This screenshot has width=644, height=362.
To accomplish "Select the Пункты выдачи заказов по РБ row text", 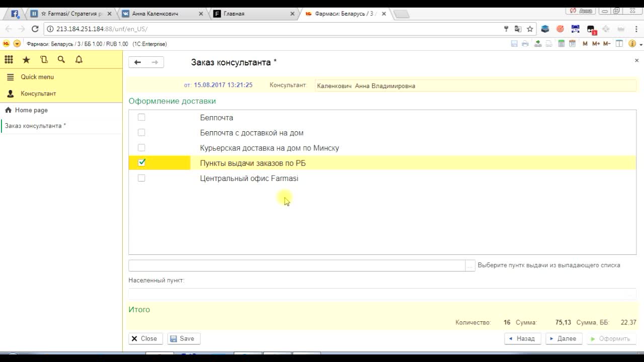I will 253,163.
